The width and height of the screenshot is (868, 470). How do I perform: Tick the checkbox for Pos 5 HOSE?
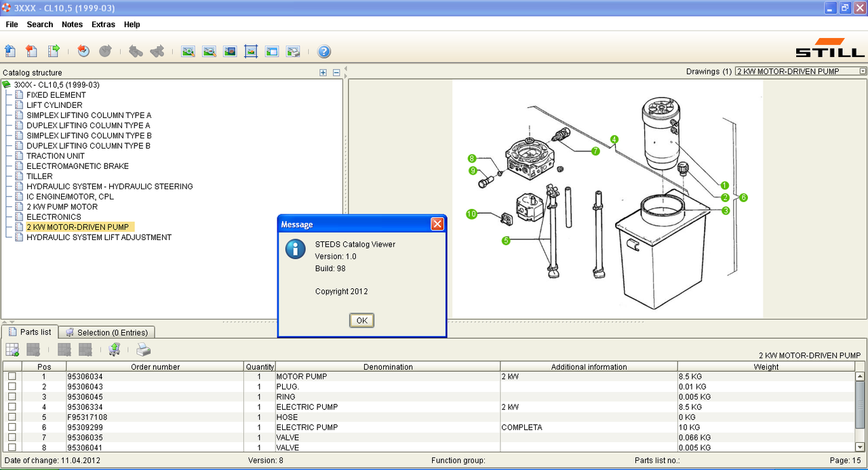[x=12, y=417]
